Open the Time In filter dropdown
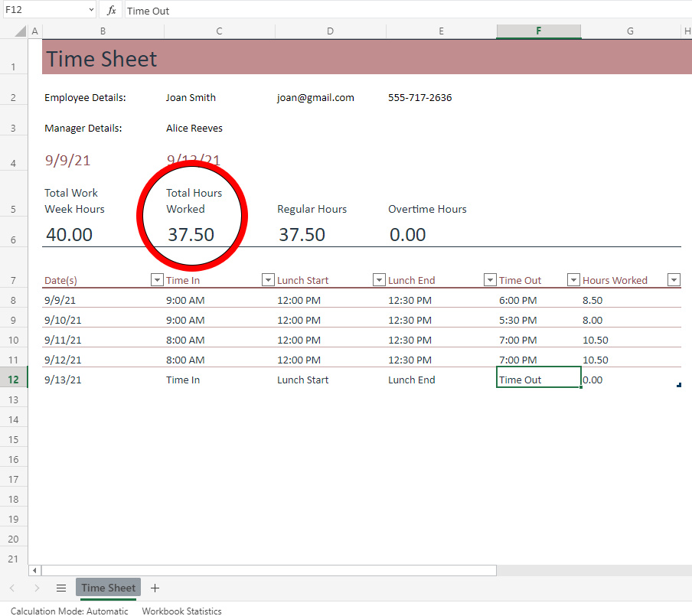The width and height of the screenshot is (692, 616). (x=268, y=280)
